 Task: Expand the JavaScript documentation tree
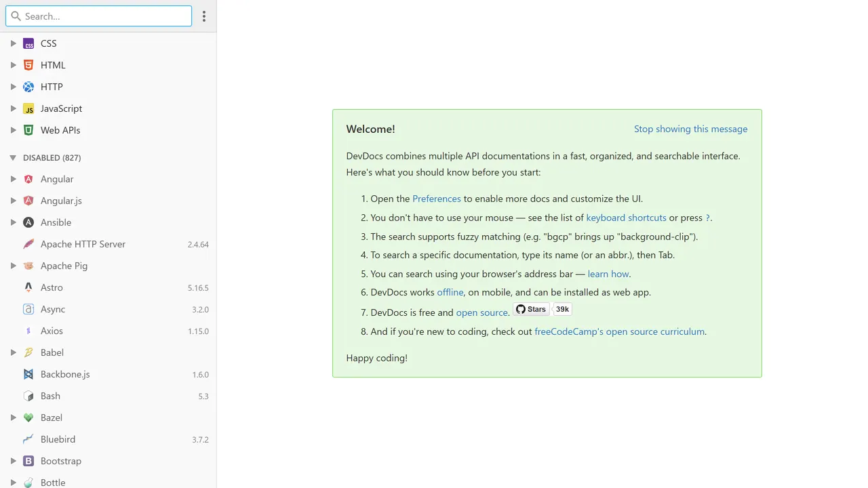point(13,108)
